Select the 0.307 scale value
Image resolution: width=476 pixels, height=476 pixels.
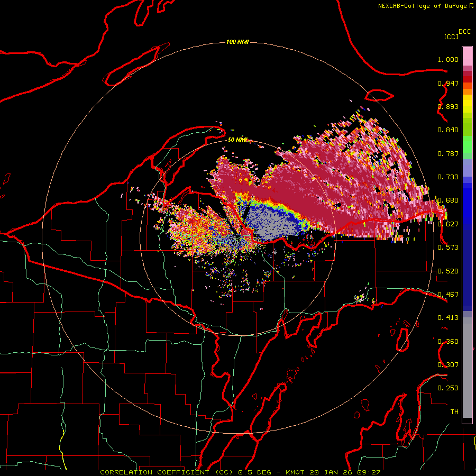coord(448,365)
